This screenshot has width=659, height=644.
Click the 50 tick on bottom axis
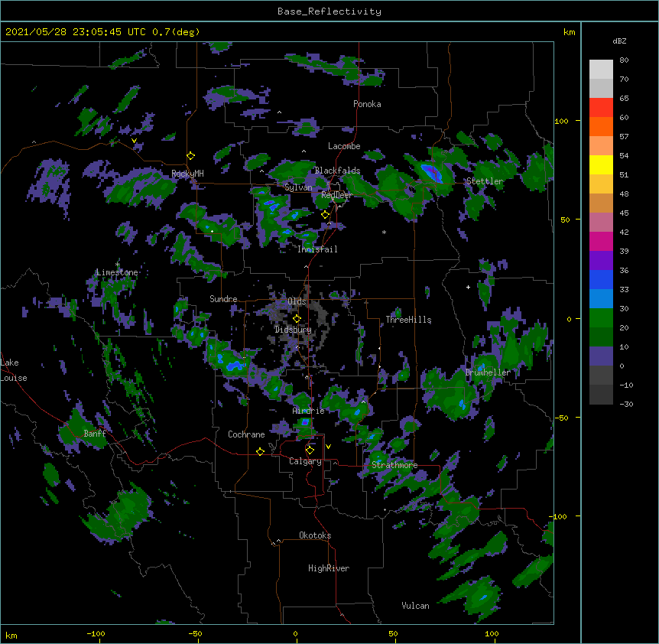(x=393, y=633)
